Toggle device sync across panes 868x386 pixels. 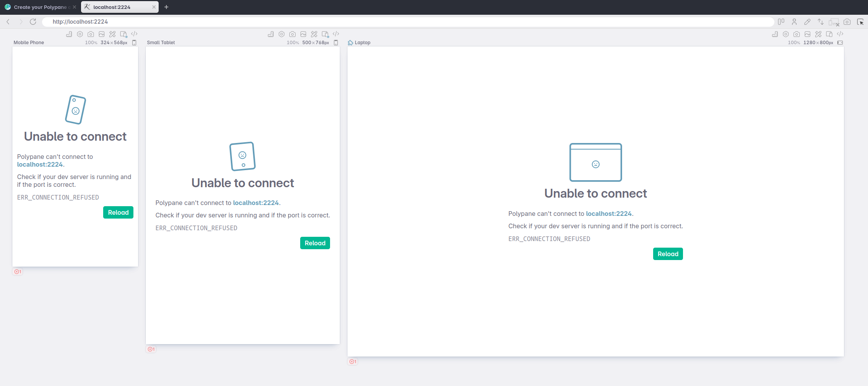click(x=833, y=22)
